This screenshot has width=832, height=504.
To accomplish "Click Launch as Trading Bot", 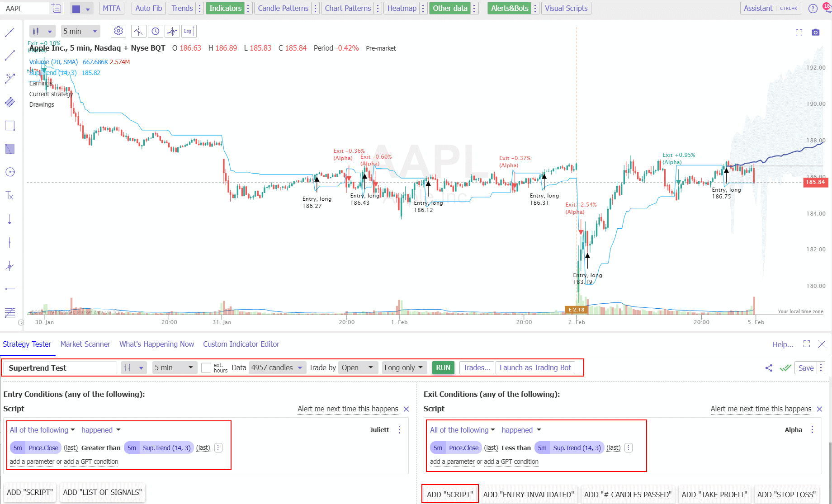I will (535, 367).
